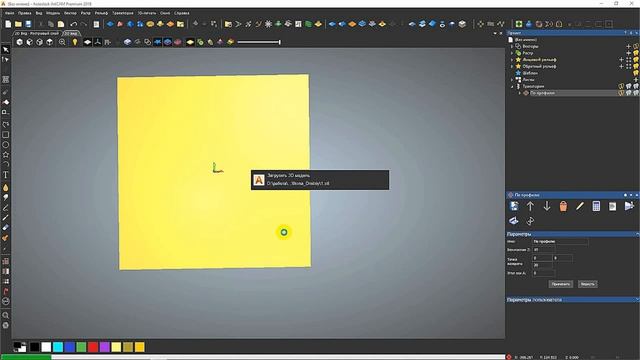The image size is (640, 360).
Task: Open the Файл menu
Action: (x=9, y=13)
